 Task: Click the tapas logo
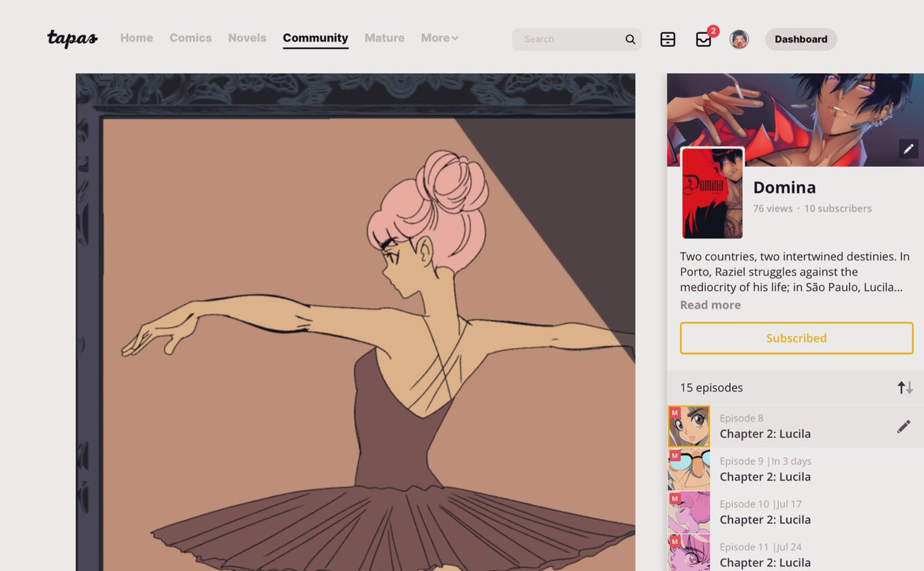[72, 38]
